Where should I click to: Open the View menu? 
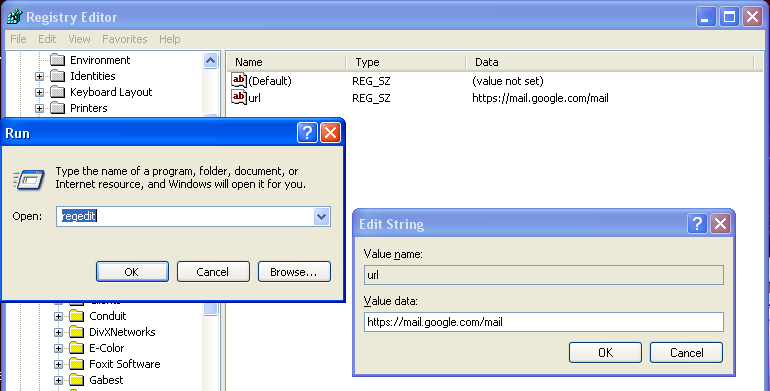tap(79, 39)
